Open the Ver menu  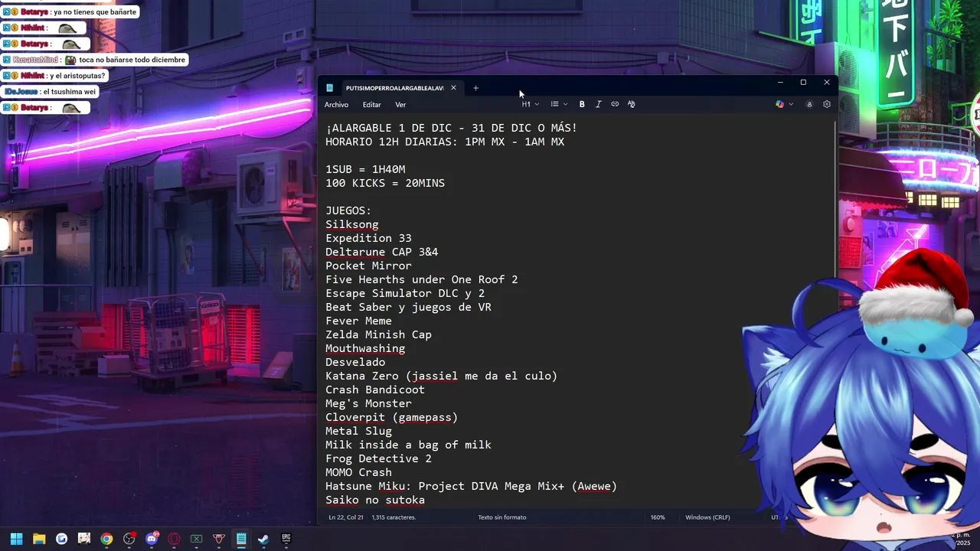point(400,105)
